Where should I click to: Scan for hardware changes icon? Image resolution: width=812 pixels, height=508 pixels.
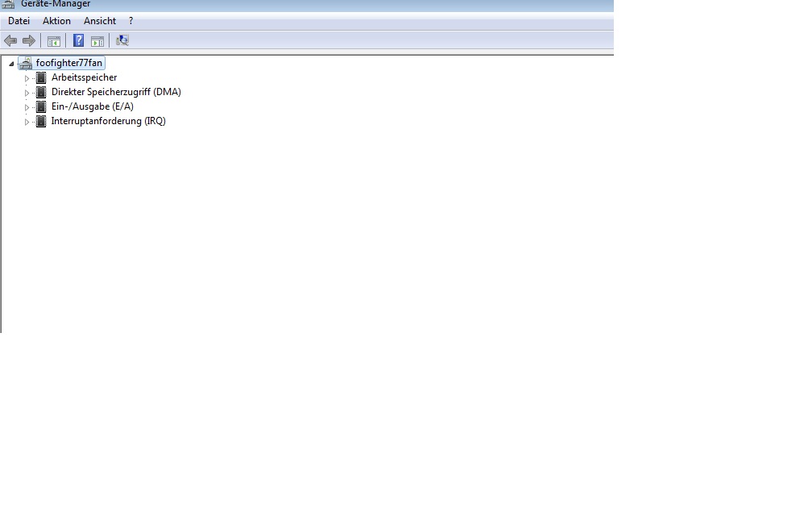pos(122,40)
